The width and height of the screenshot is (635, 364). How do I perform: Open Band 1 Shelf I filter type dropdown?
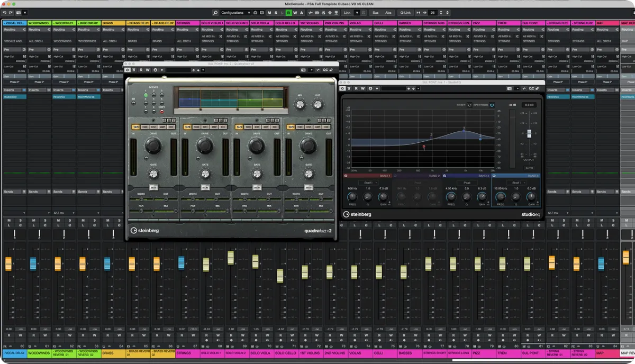(368, 183)
